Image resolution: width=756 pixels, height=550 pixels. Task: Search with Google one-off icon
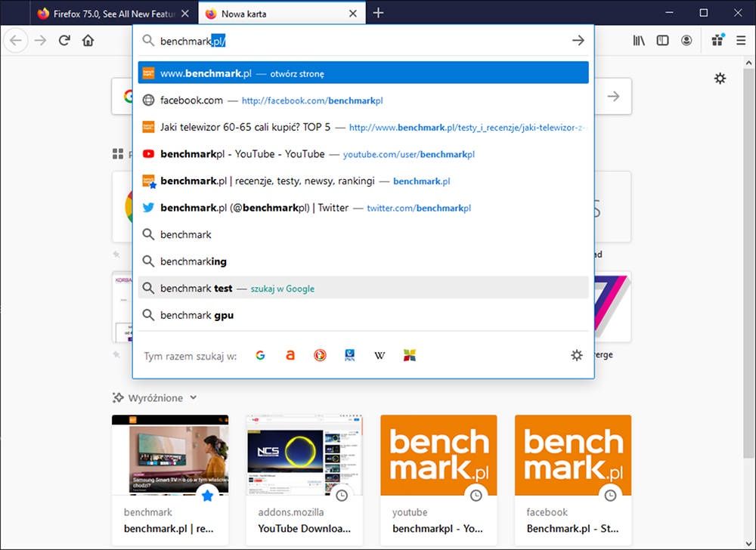coord(260,355)
